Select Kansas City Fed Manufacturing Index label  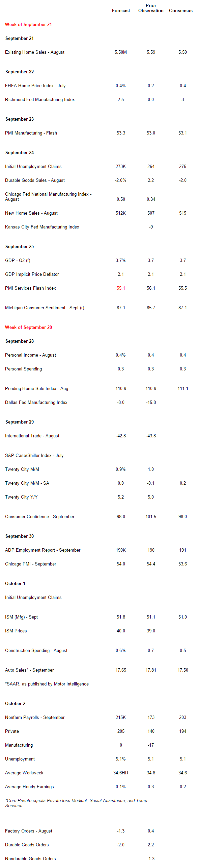[x=42, y=227]
